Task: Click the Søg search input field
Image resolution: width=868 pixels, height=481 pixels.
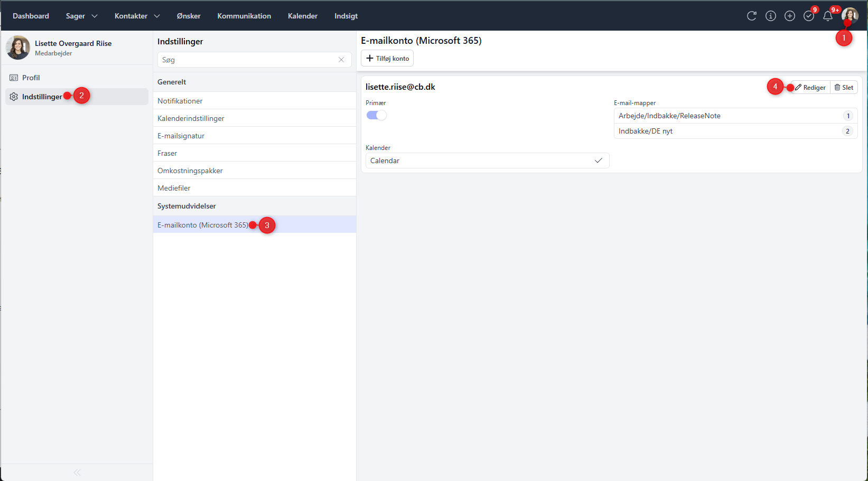Action: (x=248, y=60)
